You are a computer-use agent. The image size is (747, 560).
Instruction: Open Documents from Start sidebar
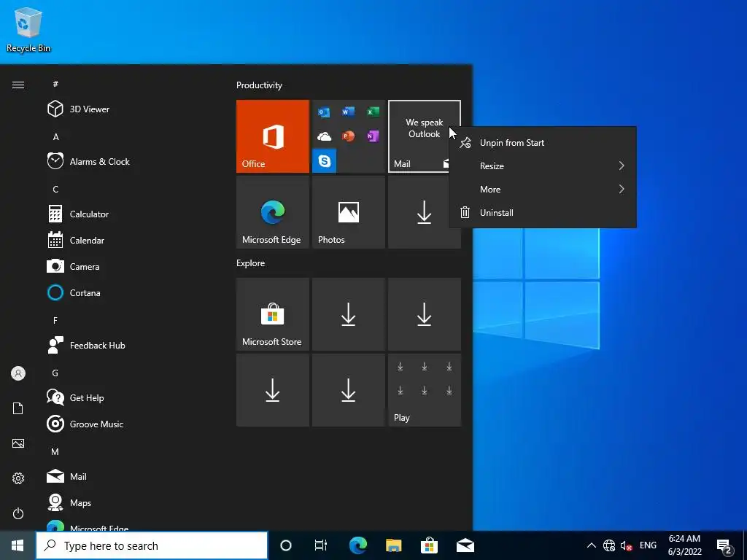point(18,408)
